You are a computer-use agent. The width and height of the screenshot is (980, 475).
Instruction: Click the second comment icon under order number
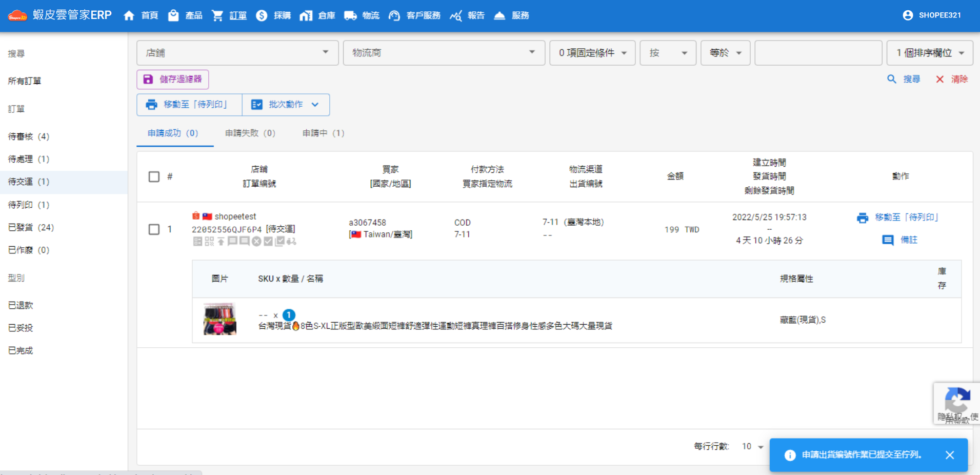pyautogui.click(x=245, y=241)
